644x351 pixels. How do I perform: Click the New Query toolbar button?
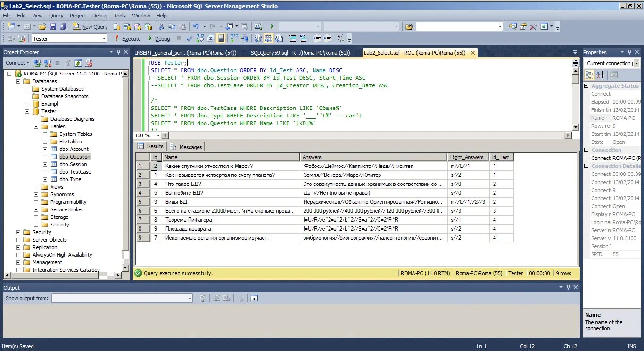(91, 27)
